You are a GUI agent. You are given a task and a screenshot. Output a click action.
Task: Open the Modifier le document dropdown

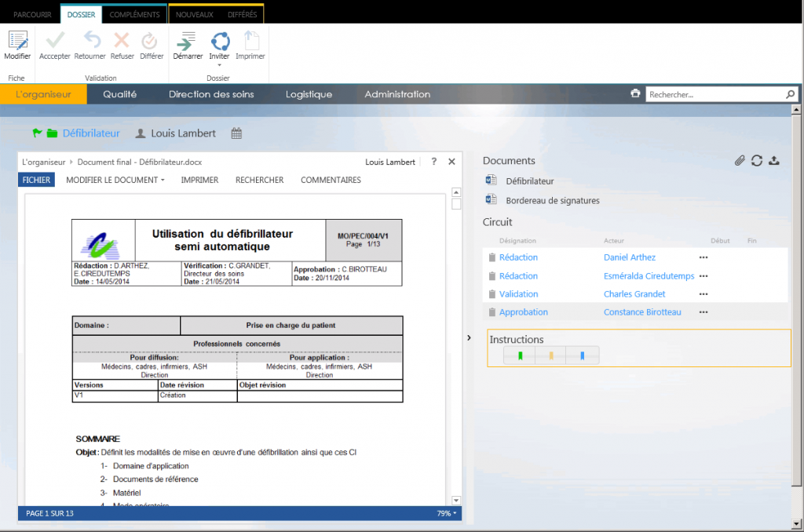[x=115, y=180]
